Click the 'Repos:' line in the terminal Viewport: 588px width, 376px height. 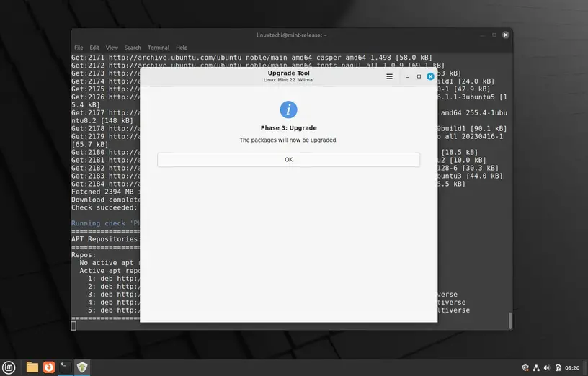tap(84, 255)
